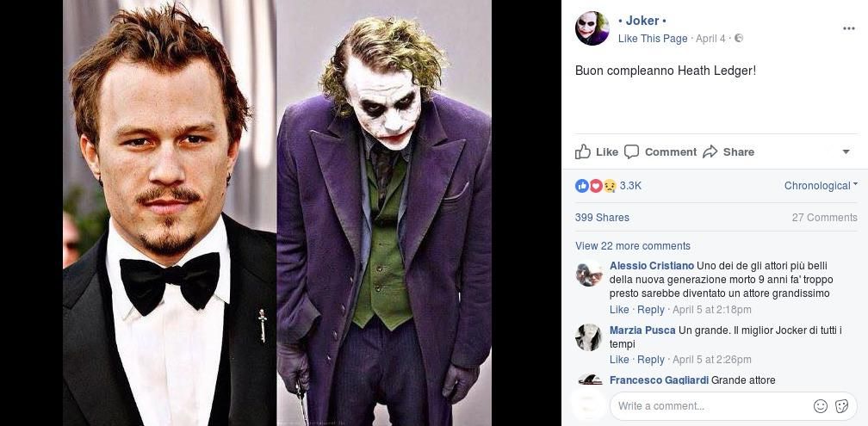Open the emoji picker in comment box

pos(821,406)
